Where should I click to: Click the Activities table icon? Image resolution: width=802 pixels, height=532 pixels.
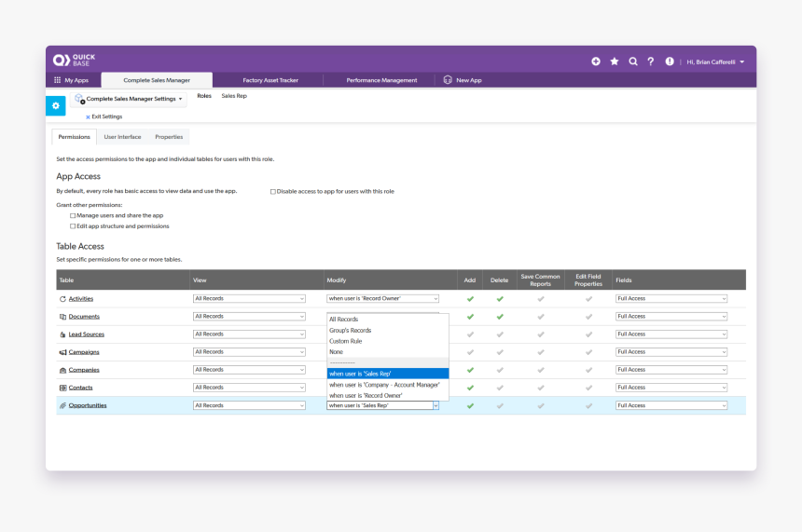62,299
